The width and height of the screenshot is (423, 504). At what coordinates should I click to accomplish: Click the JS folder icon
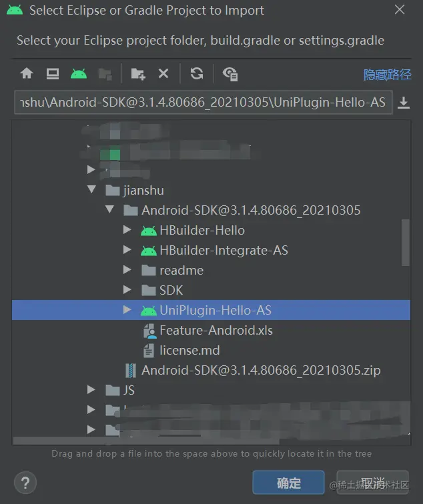coord(113,390)
